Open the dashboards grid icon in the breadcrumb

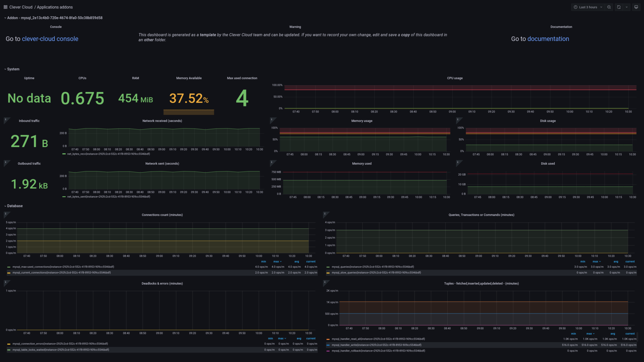[5, 7]
